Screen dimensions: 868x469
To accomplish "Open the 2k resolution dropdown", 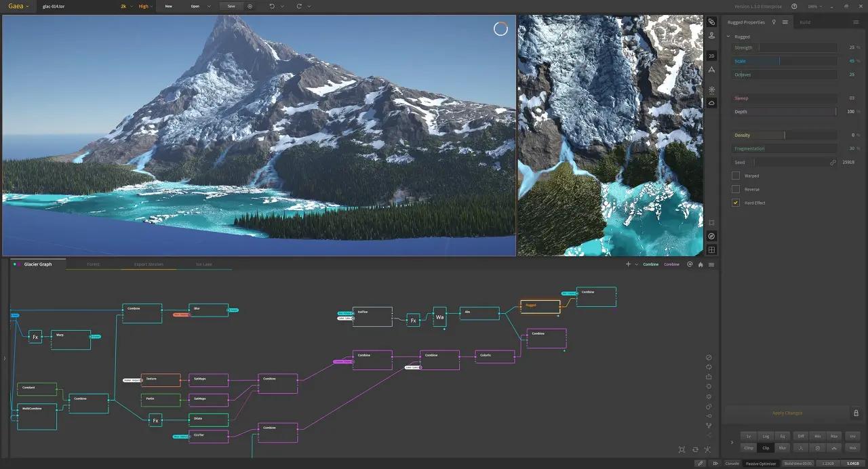I will (x=127, y=6).
